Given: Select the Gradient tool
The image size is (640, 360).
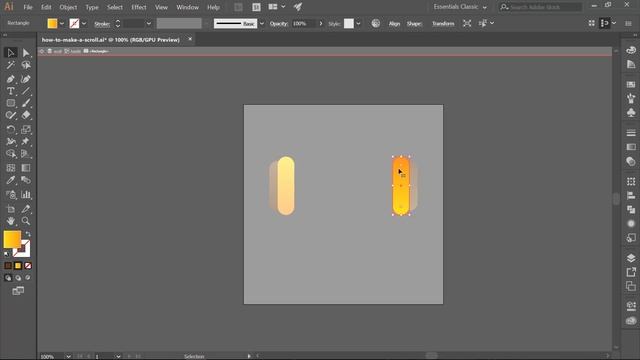Looking at the screenshot, I should click(26, 168).
